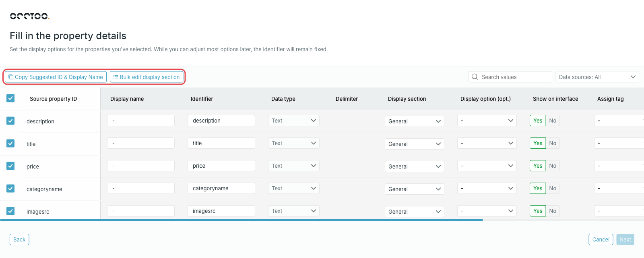Image resolution: width=644 pixels, height=258 pixels.
Task: Open data type dropdown for categoryname
Action: [294, 188]
